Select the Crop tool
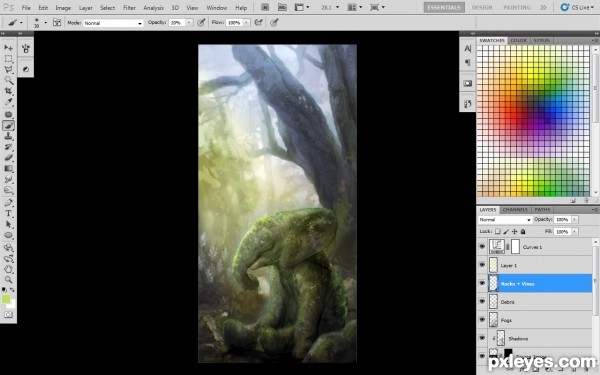600x375 pixels. [x=8, y=91]
